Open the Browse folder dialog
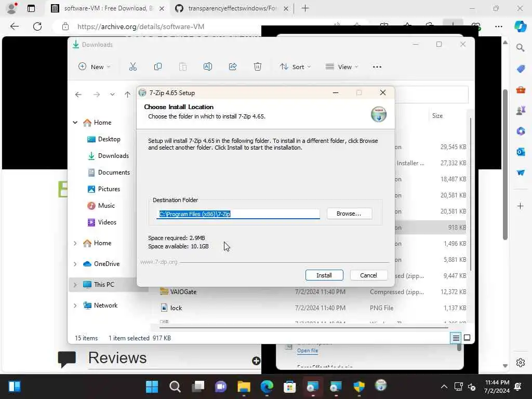 349,214
